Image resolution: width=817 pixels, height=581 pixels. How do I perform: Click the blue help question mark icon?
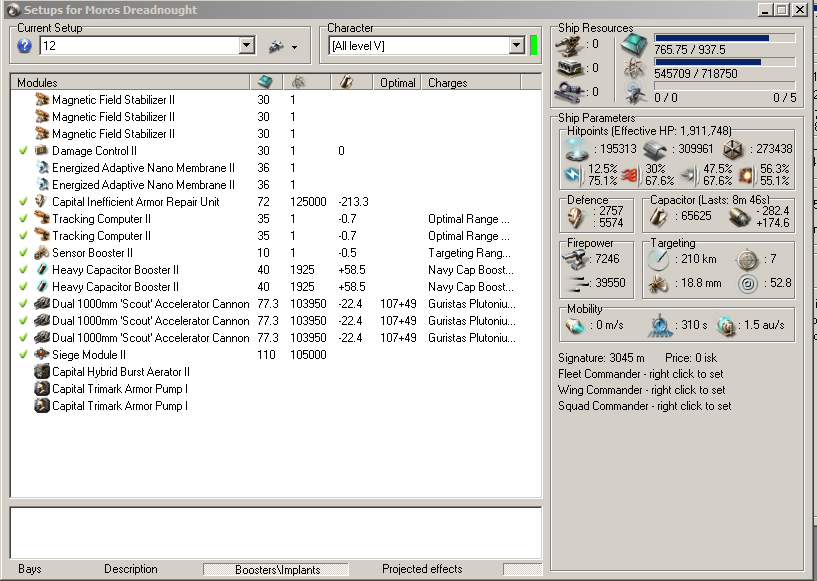(24, 46)
